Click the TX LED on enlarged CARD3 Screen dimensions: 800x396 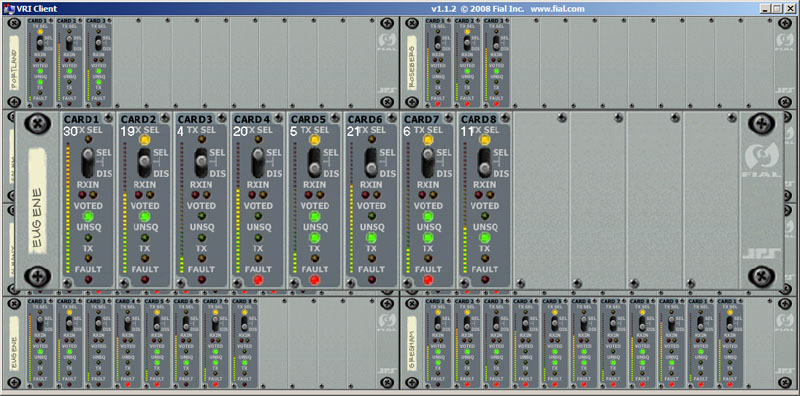(x=202, y=258)
